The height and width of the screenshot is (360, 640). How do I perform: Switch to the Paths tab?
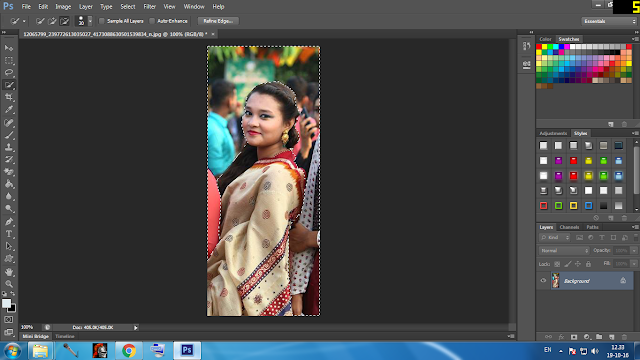pos(592,227)
